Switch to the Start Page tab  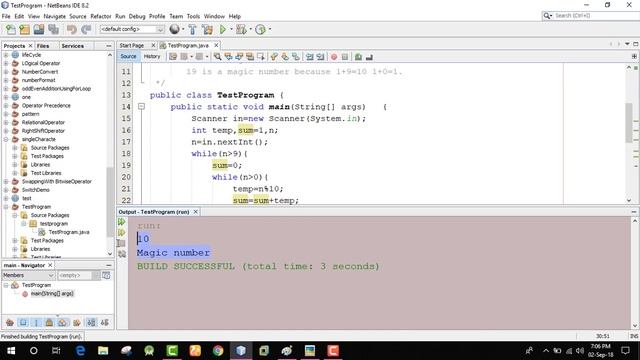132,45
